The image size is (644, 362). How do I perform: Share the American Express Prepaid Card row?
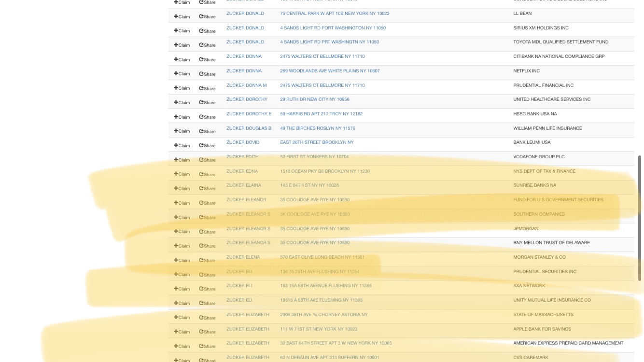[x=208, y=346]
